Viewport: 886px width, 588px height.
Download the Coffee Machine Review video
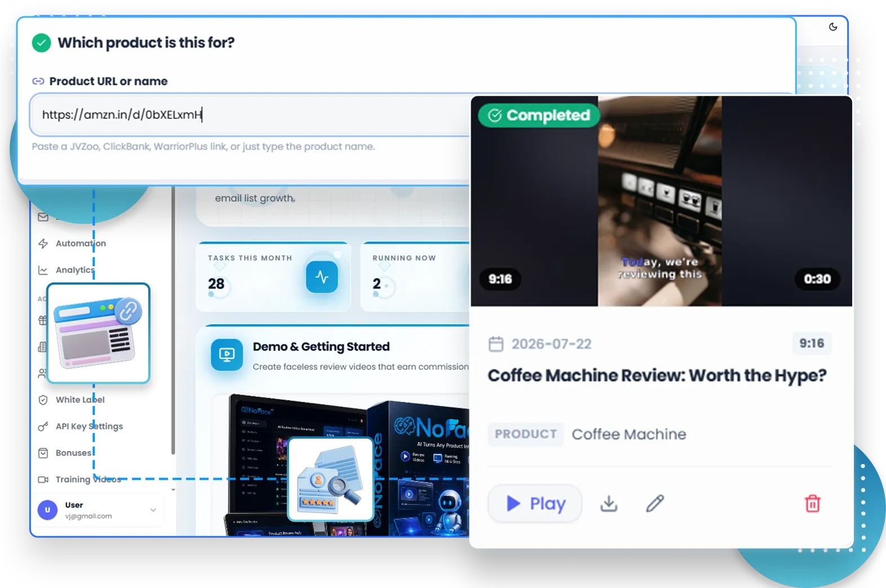point(609,503)
